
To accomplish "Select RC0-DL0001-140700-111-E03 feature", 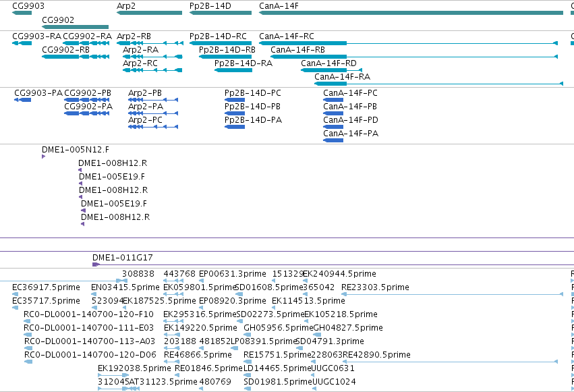I will click(28, 335).
